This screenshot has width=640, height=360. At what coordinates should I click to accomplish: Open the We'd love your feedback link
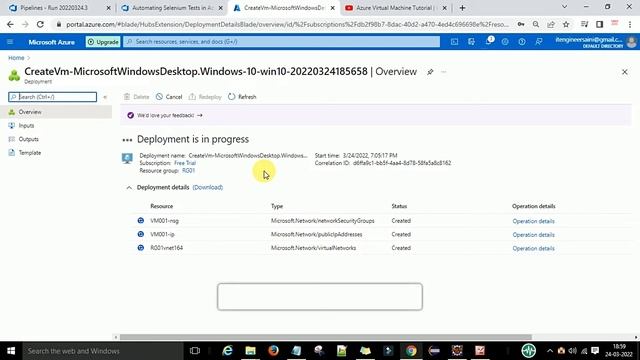[x=170, y=116]
